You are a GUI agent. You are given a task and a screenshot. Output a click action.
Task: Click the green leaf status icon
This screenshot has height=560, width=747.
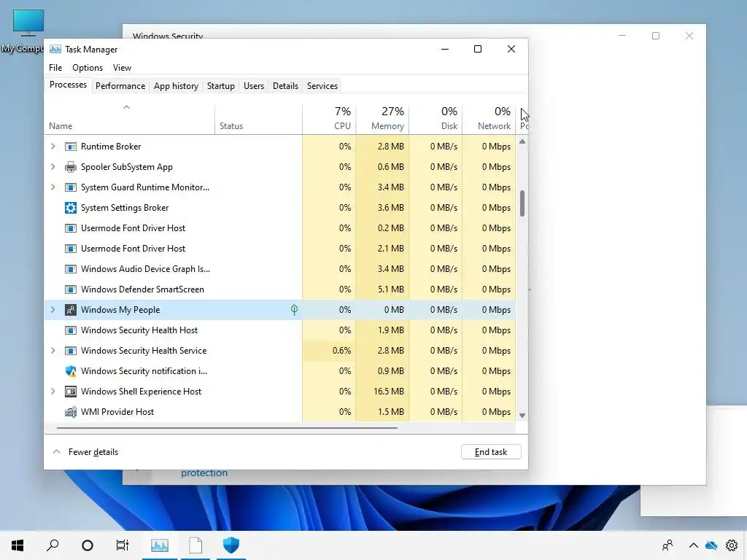click(x=295, y=310)
